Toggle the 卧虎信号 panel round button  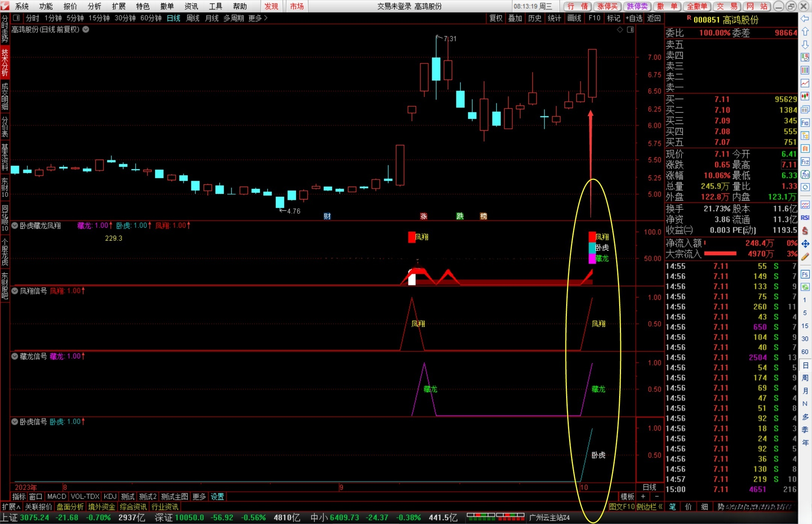pos(15,422)
